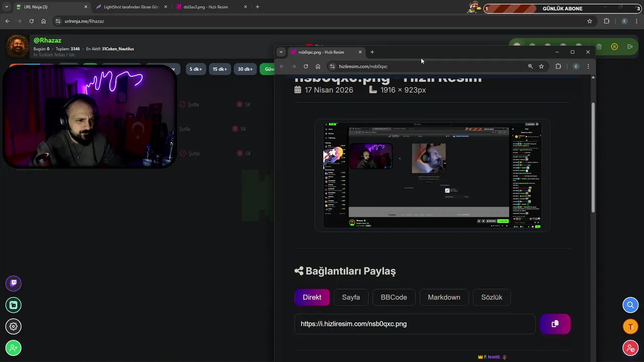
Task: Switch to the LightShot tab in back window
Action: 131,7
